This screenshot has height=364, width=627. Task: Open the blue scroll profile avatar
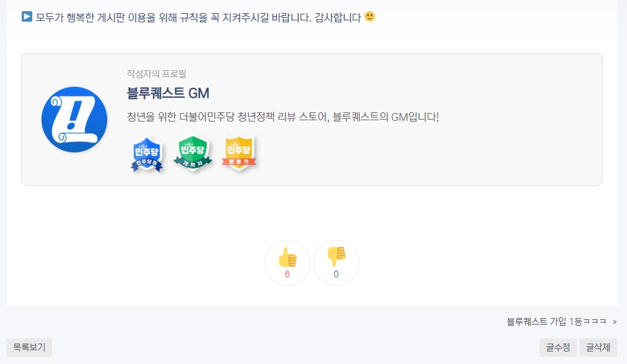74,120
